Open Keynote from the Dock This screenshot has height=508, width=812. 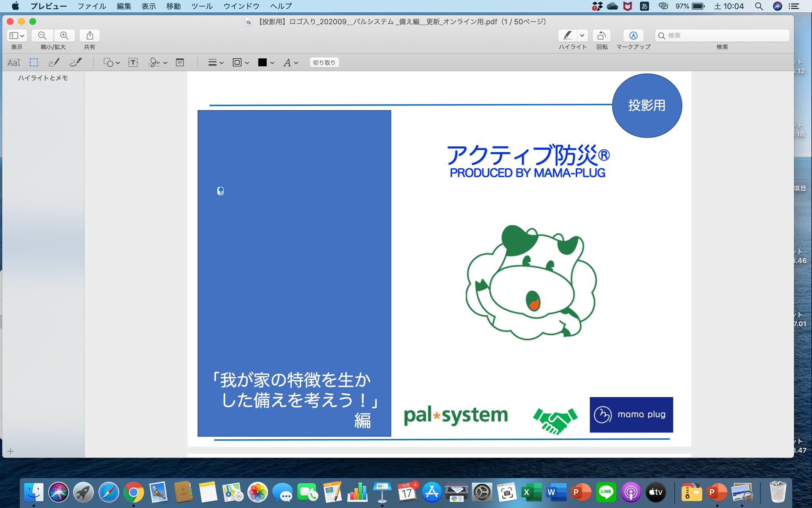382,493
